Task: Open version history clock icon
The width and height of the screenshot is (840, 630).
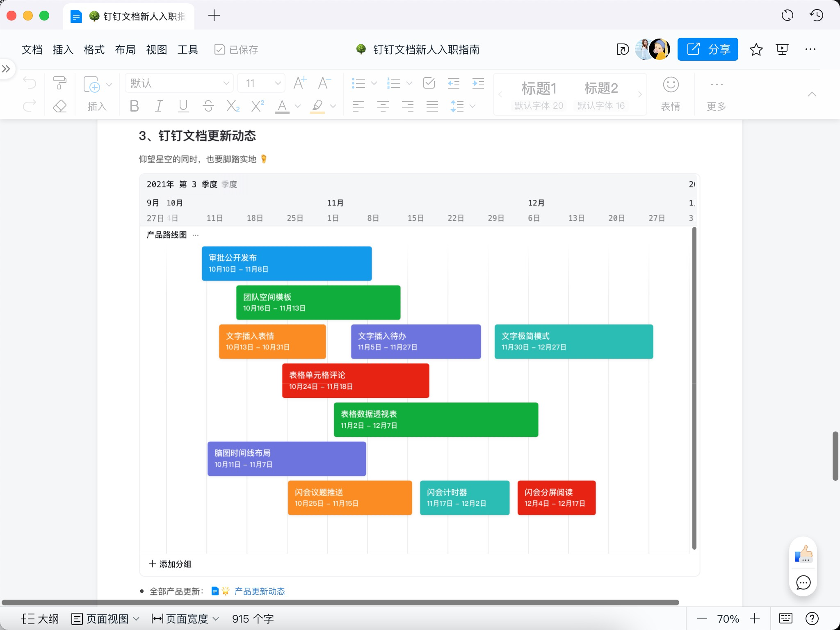Action: tap(816, 16)
